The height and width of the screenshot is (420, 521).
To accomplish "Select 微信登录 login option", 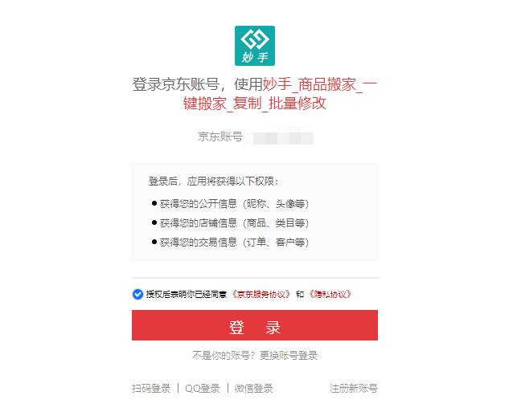I will pyautogui.click(x=253, y=389).
